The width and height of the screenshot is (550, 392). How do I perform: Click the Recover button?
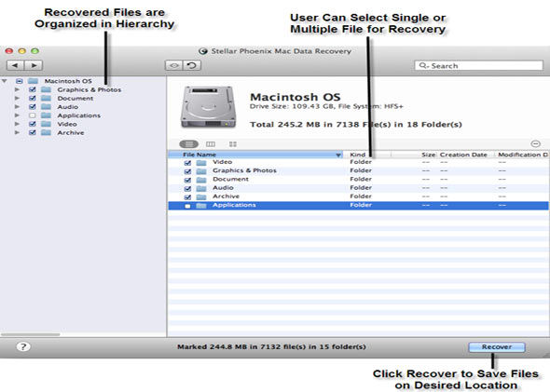click(x=497, y=346)
